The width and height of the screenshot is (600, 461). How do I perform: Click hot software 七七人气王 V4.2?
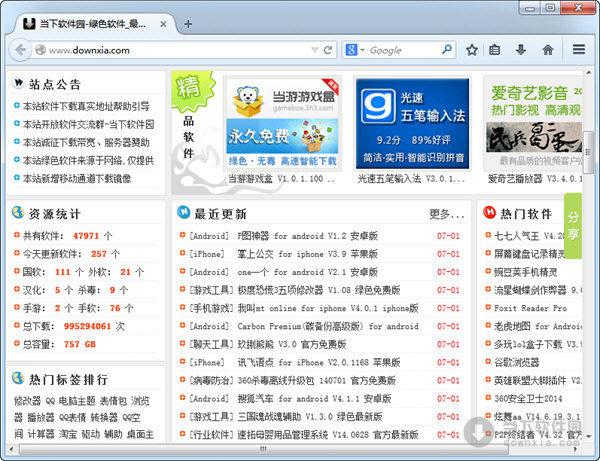pos(530,236)
